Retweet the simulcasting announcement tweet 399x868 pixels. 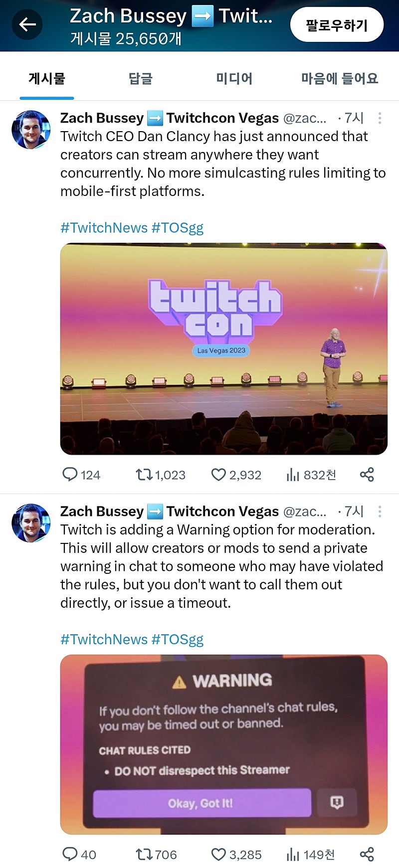[145, 474]
